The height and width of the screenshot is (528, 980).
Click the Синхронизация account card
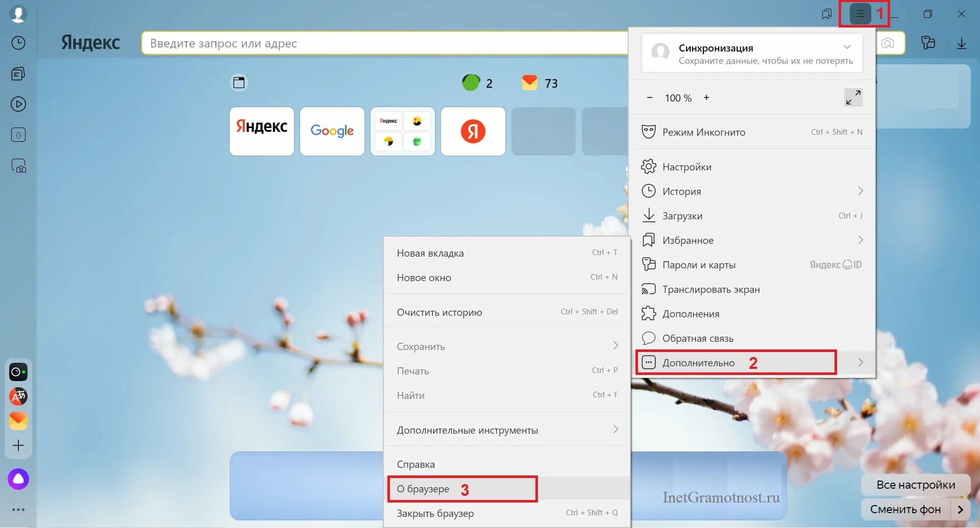point(752,53)
